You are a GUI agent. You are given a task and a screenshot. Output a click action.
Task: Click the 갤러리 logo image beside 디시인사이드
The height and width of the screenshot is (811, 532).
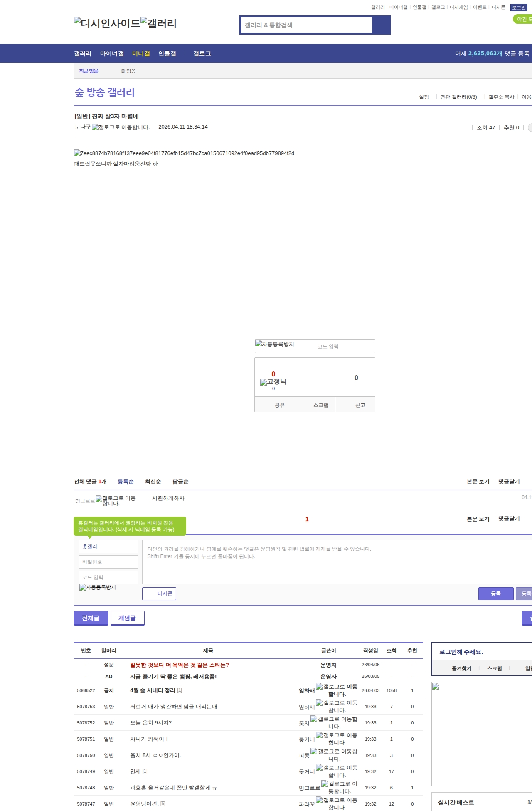click(159, 23)
